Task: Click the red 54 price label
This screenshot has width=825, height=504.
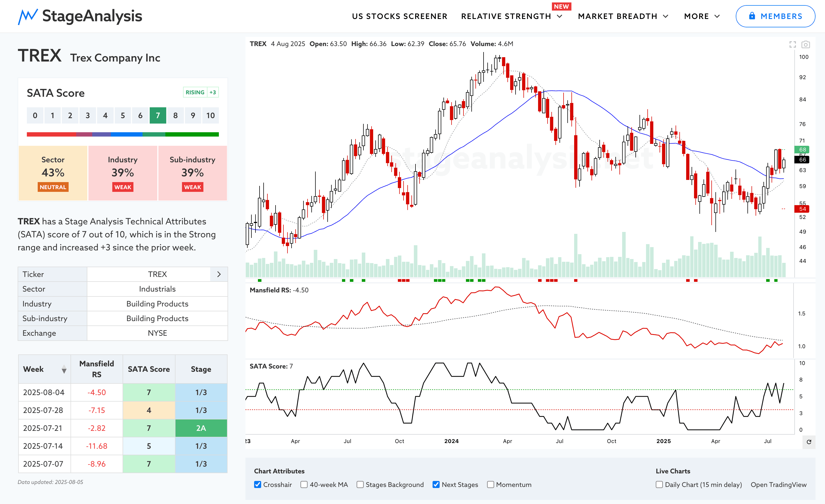Action: pos(802,209)
